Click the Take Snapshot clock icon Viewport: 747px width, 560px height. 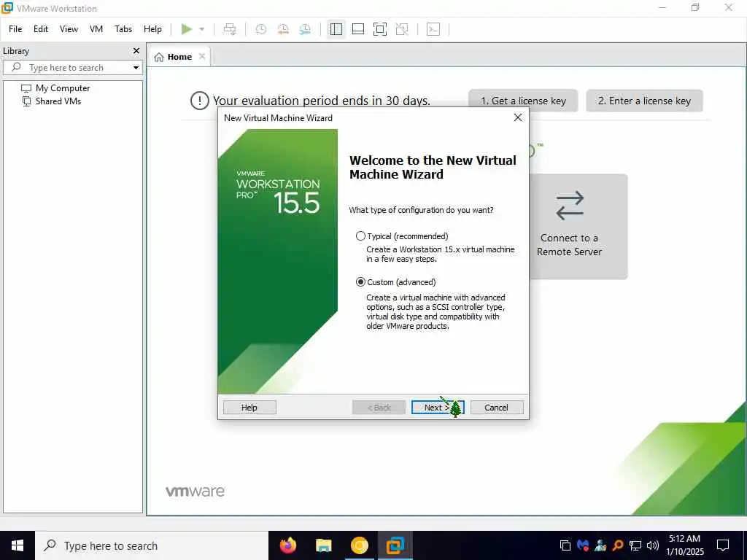point(260,29)
